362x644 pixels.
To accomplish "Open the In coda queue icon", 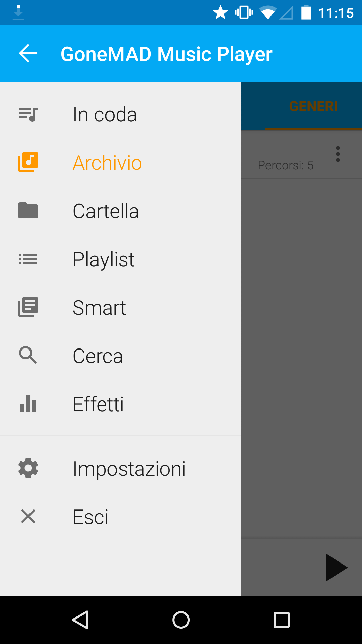I will point(28,114).
